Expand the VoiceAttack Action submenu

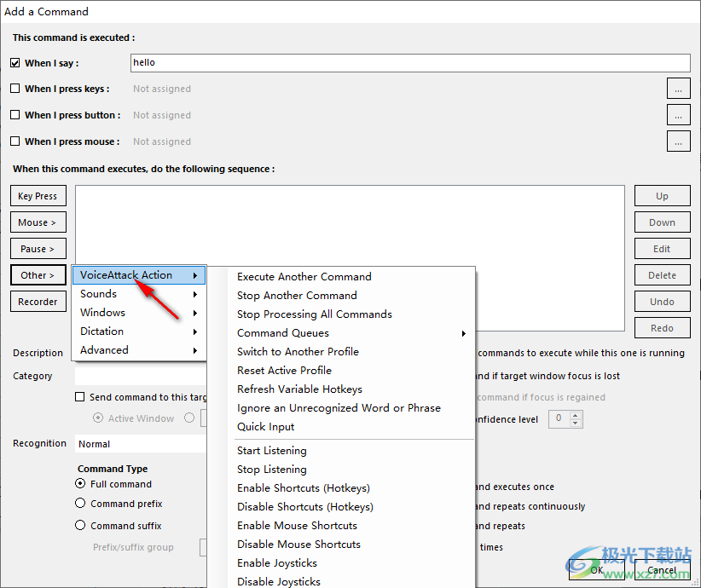(139, 274)
